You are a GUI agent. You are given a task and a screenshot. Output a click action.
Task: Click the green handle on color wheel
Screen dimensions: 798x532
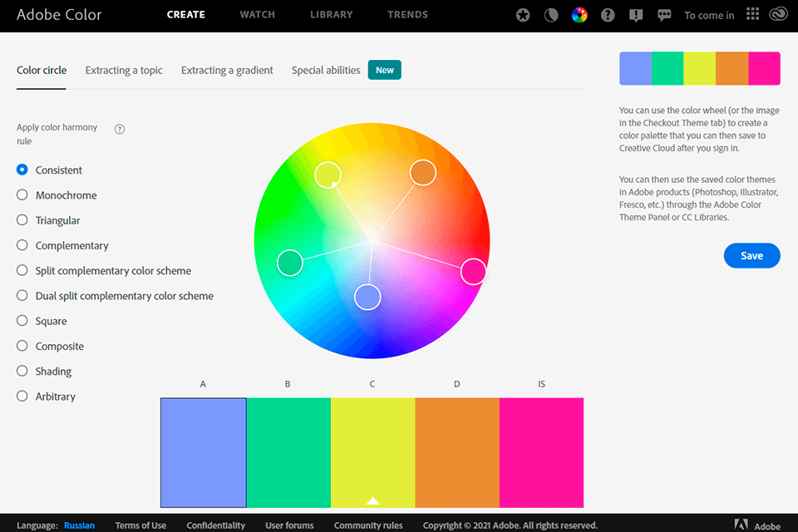click(x=290, y=263)
